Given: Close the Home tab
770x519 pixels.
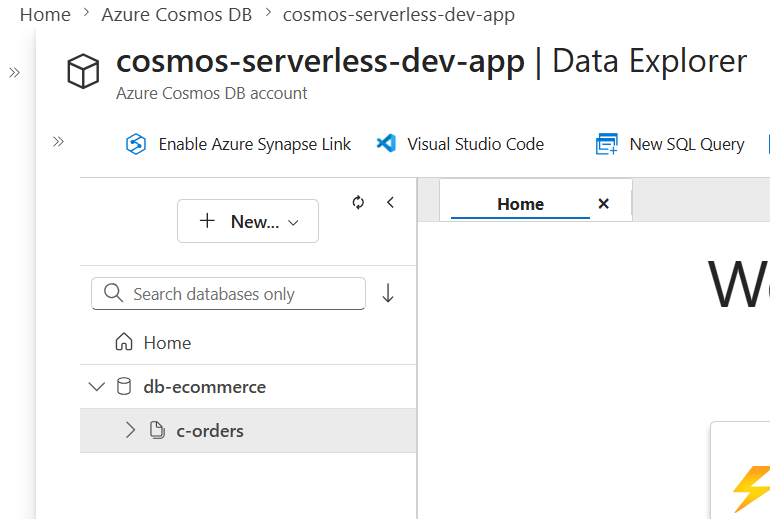Looking at the screenshot, I should (604, 203).
